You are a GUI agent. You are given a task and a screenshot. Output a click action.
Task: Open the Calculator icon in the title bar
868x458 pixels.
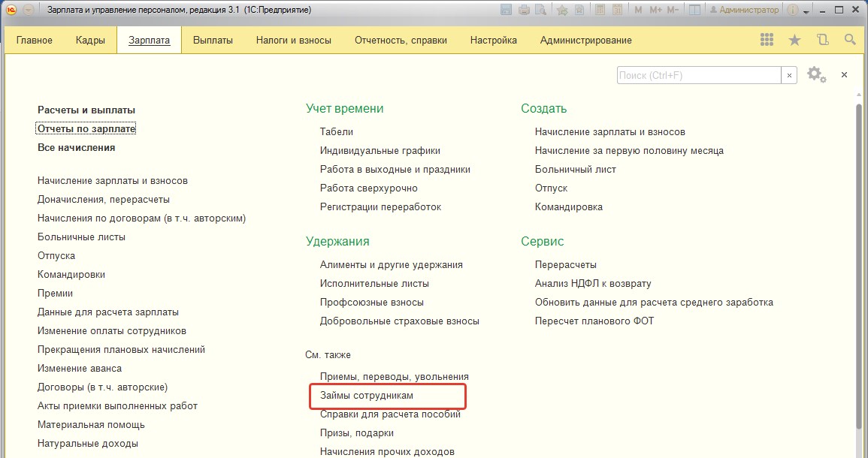(x=600, y=10)
